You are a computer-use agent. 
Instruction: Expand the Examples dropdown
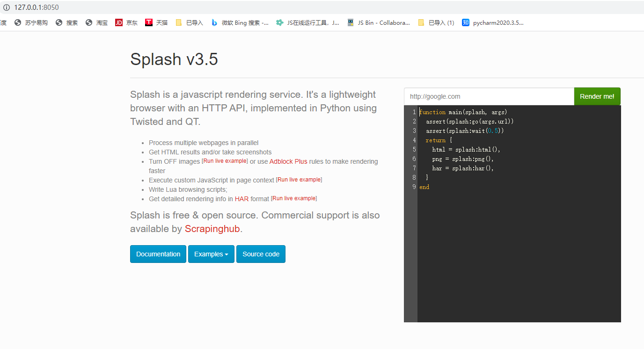tap(211, 254)
